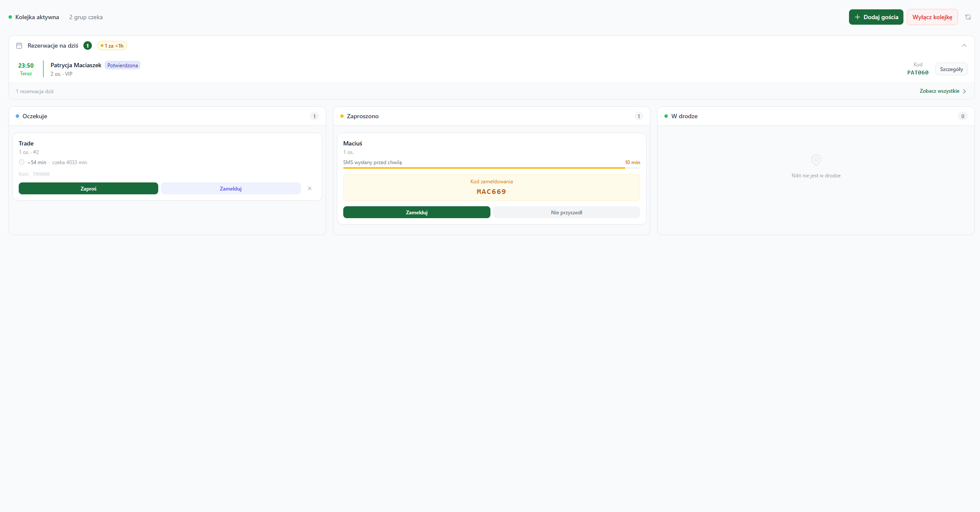
Task: Select the Oczekuje column header
Action: [x=35, y=116]
